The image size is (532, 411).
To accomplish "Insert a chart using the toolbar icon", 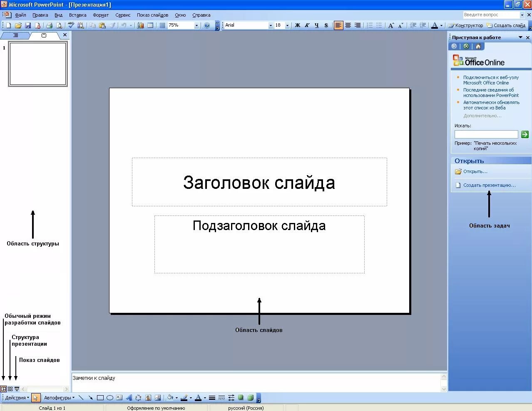I will [x=141, y=25].
